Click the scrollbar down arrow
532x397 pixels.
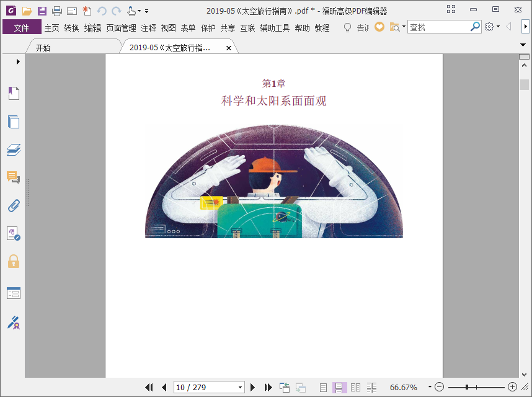pos(524,375)
